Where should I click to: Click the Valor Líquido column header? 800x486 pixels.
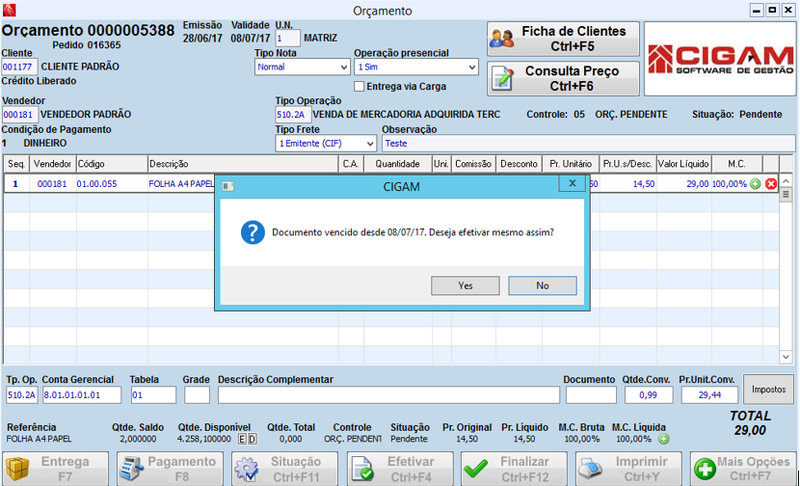pyautogui.click(x=683, y=164)
